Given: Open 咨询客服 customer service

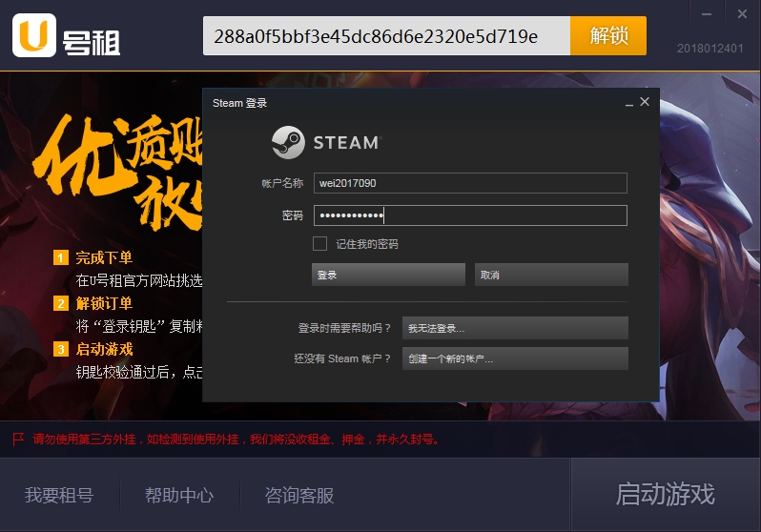Looking at the screenshot, I should tap(299, 495).
